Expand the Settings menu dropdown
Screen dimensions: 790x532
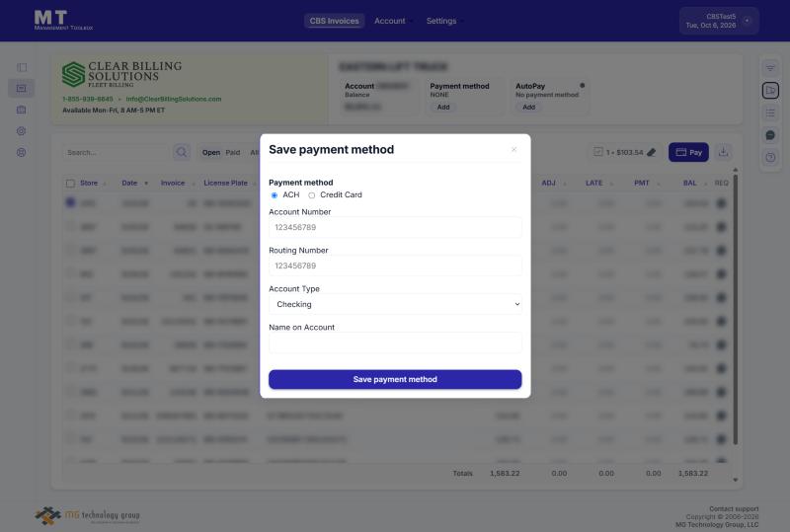tap(444, 21)
